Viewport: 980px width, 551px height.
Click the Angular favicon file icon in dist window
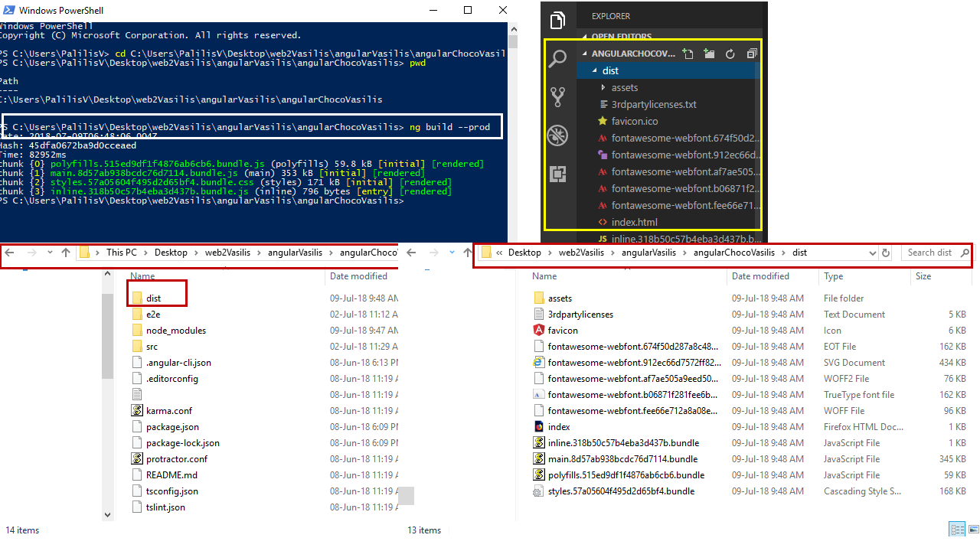539,331
